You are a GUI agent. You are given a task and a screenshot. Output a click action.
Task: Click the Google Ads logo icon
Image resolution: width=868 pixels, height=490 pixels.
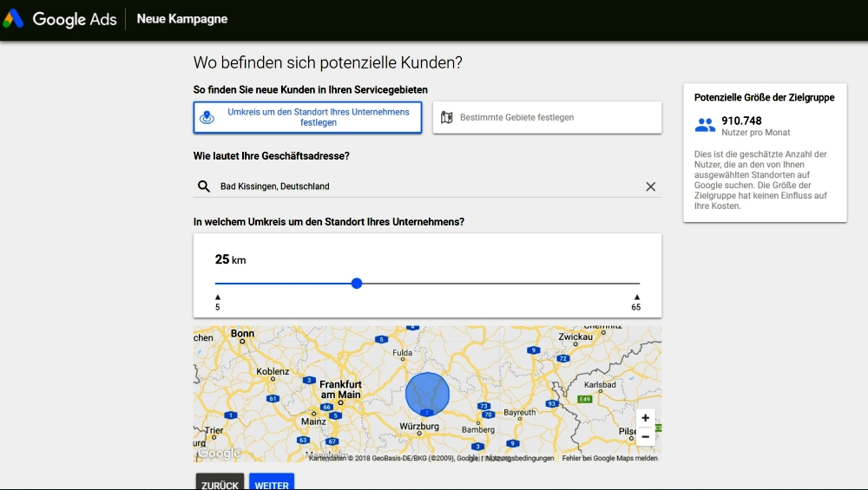click(13, 19)
